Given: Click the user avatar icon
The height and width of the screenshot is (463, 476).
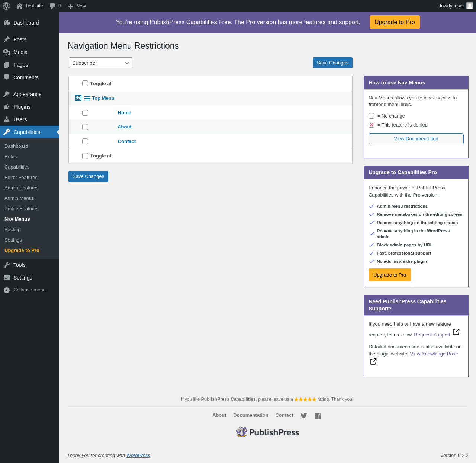Looking at the screenshot, I should [x=470, y=6].
